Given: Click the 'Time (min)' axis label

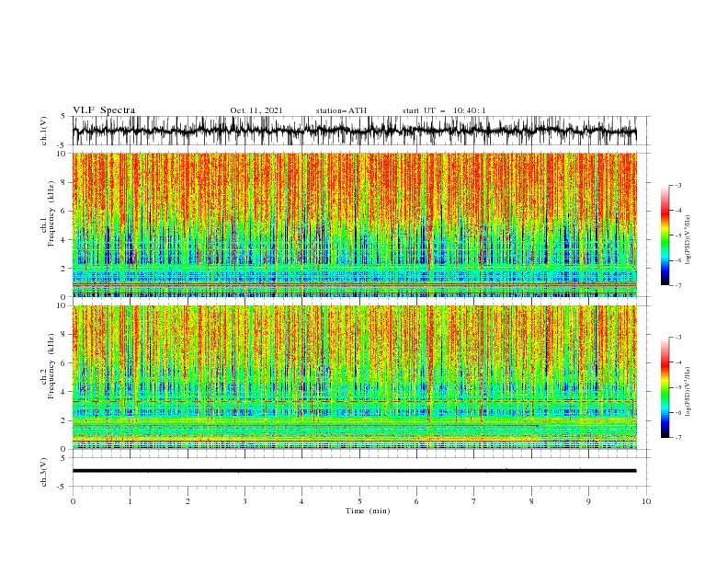Looking at the screenshot, I should [x=368, y=511].
